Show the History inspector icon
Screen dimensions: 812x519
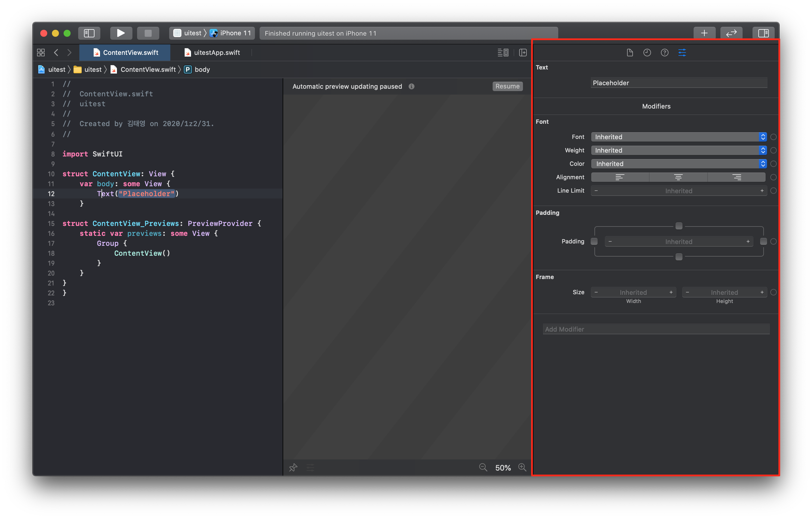(x=647, y=53)
